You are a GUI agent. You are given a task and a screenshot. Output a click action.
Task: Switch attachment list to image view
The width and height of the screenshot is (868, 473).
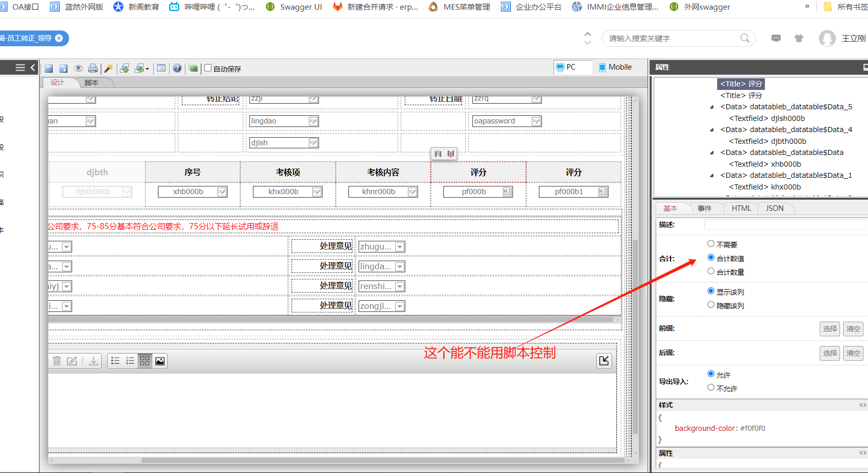pyautogui.click(x=160, y=361)
